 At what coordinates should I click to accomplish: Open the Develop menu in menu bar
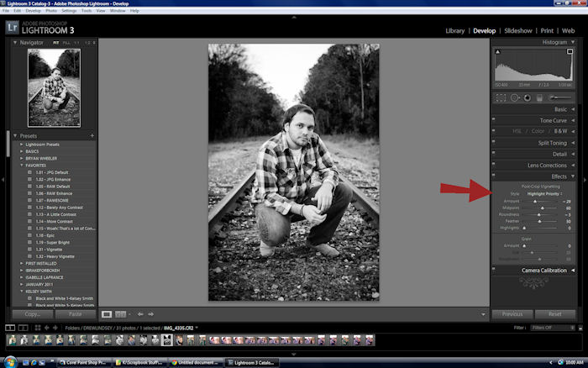(x=34, y=11)
